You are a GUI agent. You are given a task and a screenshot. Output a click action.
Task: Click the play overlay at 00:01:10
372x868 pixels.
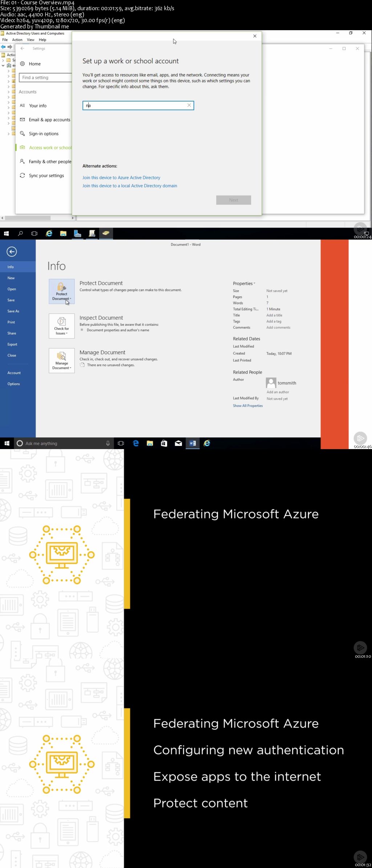pos(360,648)
